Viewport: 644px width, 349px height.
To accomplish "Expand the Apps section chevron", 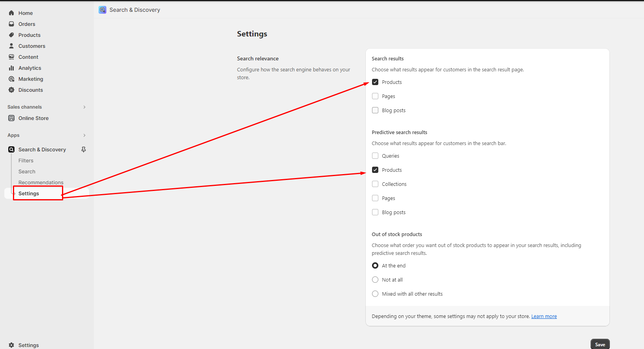I will point(84,135).
